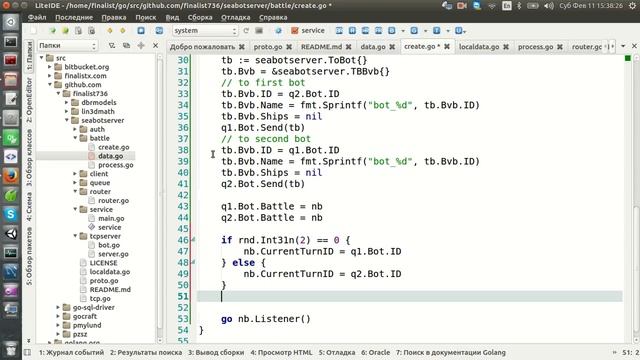Screen dimensions: 640x360
Task: Click the go back yellow arrow icon
Action: [x=109, y=31]
